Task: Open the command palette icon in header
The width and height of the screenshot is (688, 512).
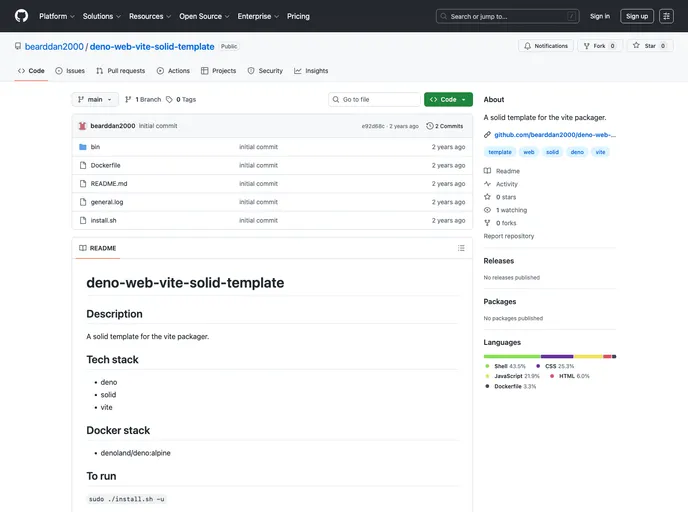Action: (x=666, y=16)
